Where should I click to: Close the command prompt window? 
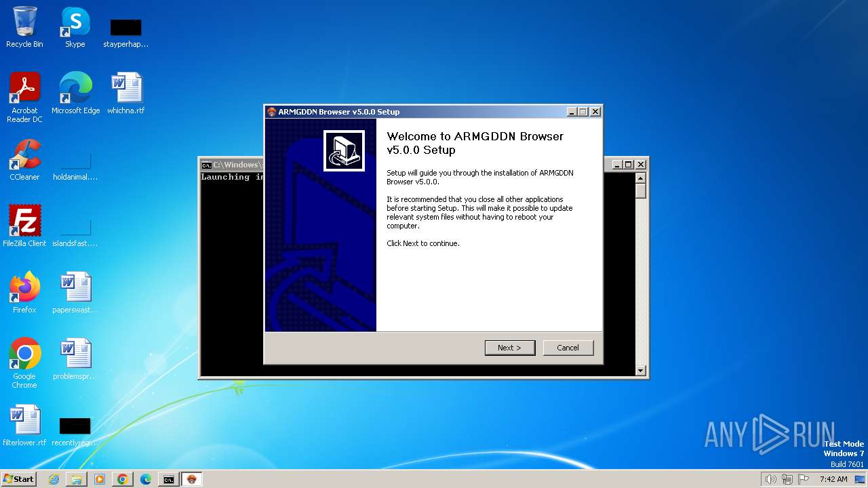640,165
